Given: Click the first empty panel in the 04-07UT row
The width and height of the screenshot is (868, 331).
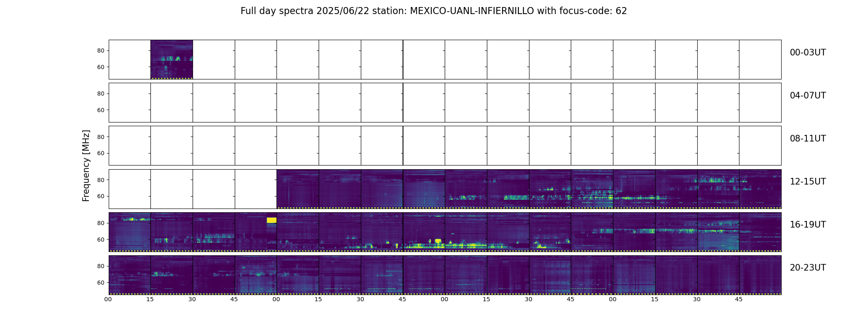Looking at the screenshot, I should [130, 103].
